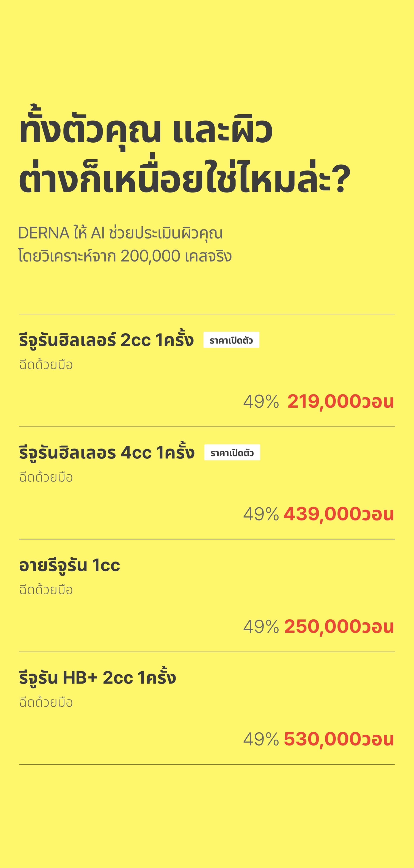The width and height of the screenshot is (414, 868).
Task: Click the ราคาเปิดตัว badge beside the 4cc item
Action: click(x=232, y=453)
